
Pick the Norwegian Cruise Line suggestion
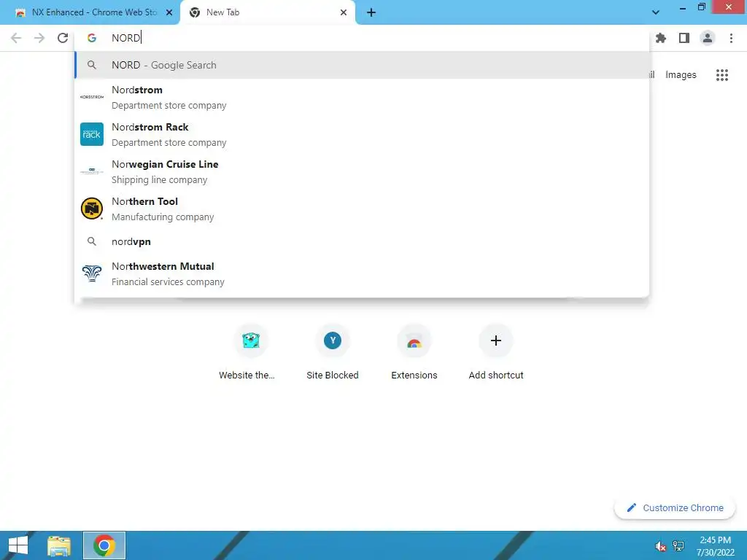(362, 171)
